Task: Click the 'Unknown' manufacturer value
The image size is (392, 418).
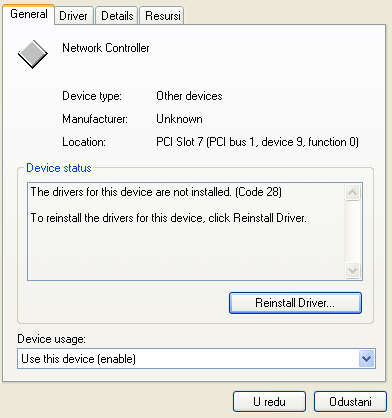Action: coord(179,119)
